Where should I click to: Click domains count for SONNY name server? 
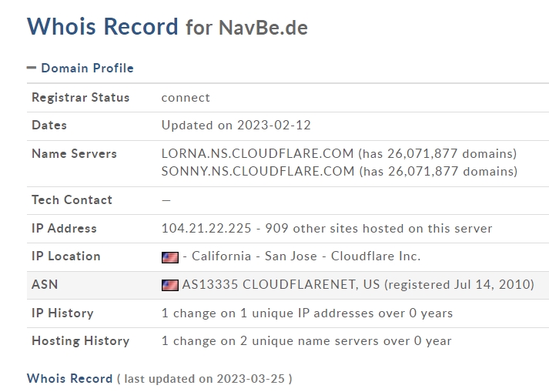pyautogui.click(x=438, y=171)
